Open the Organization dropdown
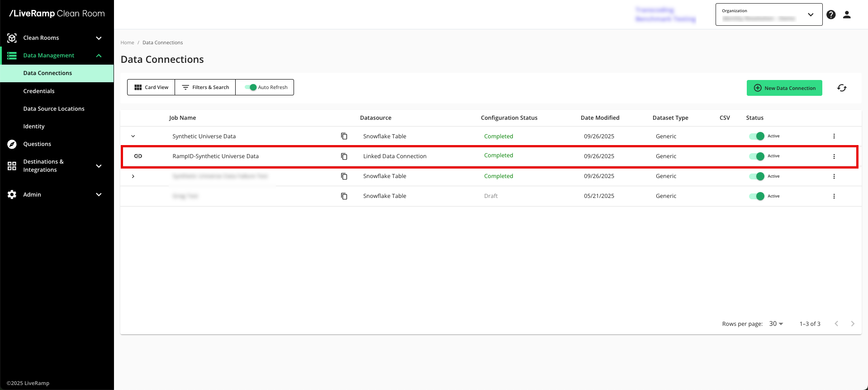Viewport: 868px width, 390px height. [x=768, y=14]
